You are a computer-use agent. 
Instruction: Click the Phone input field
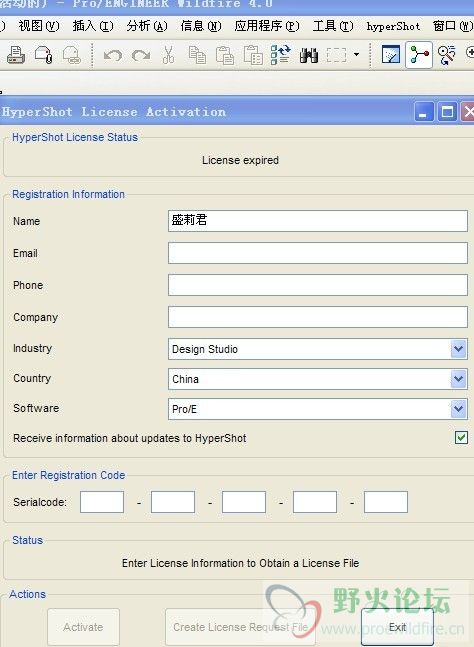pos(318,285)
